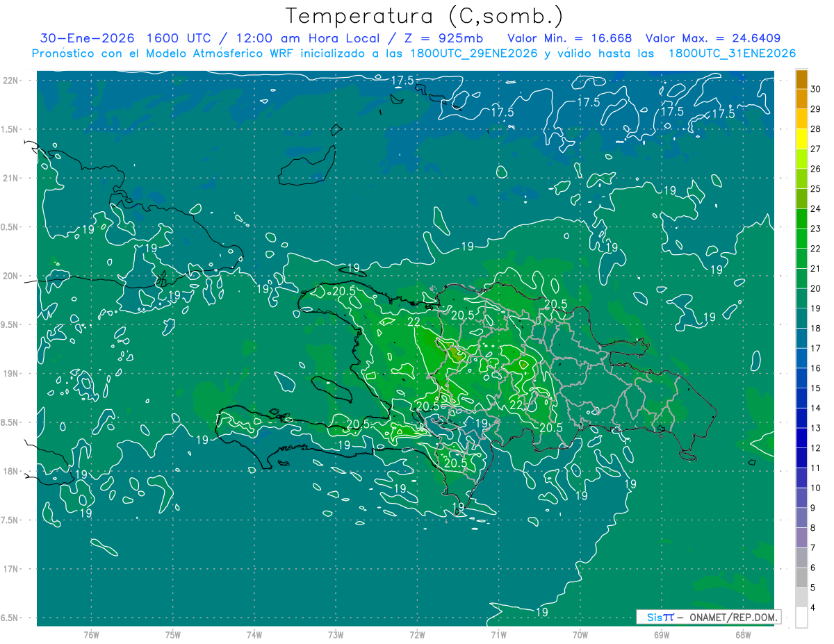
Task: Click the '11' value on the color legend
Action: click(816, 468)
